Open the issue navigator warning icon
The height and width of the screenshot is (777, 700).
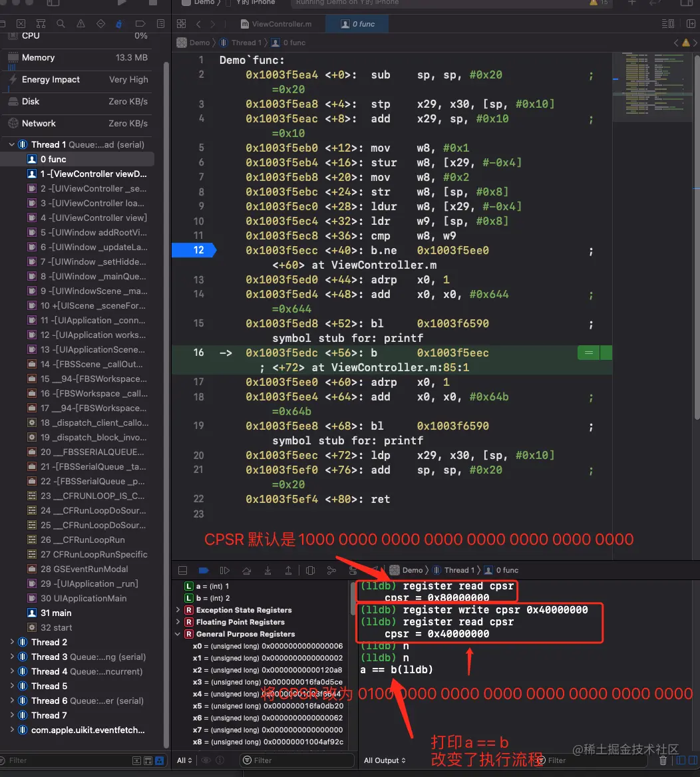[x=81, y=24]
